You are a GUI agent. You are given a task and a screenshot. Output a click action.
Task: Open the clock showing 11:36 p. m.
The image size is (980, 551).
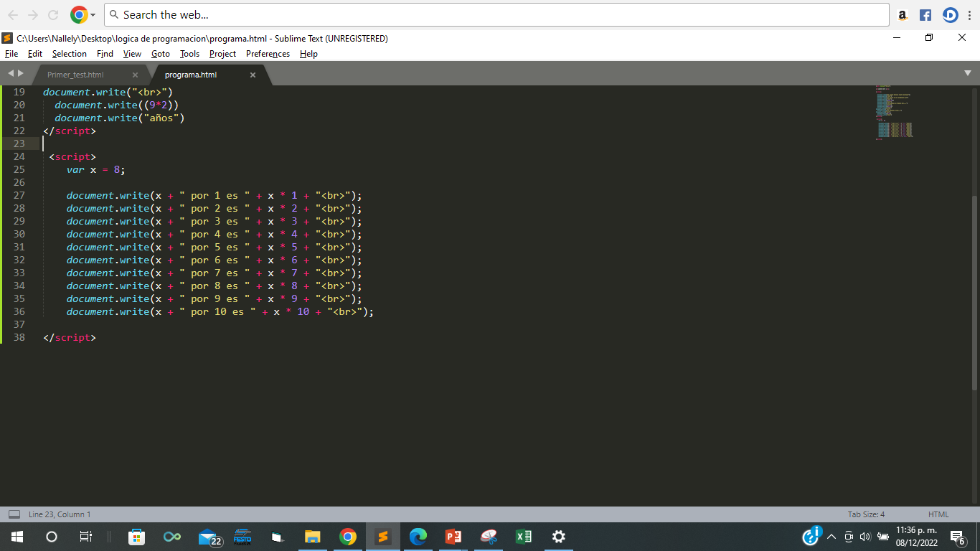point(917,537)
